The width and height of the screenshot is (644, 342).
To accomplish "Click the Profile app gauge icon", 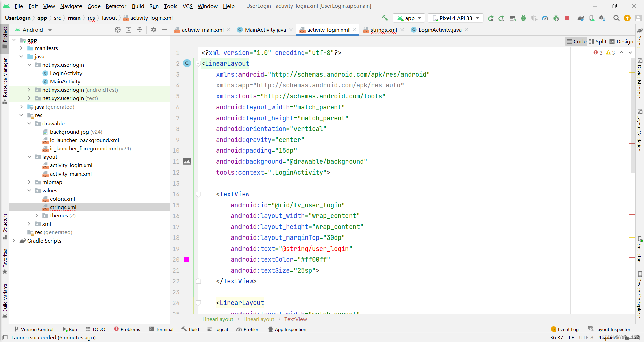I will tap(545, 18).
